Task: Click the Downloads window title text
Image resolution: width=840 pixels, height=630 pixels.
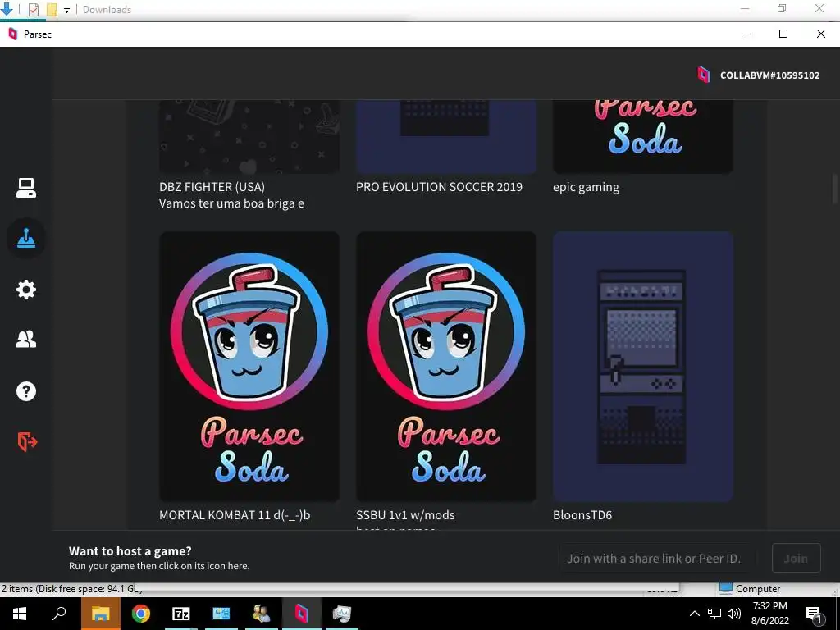Action: click(107, 10)
